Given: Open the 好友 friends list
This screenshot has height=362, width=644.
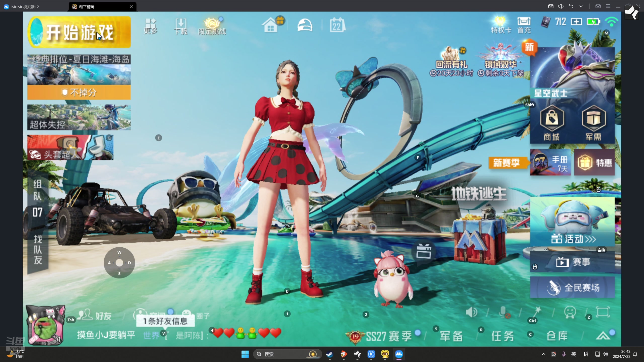Looking at the screenshot, I should pos(95,315).
